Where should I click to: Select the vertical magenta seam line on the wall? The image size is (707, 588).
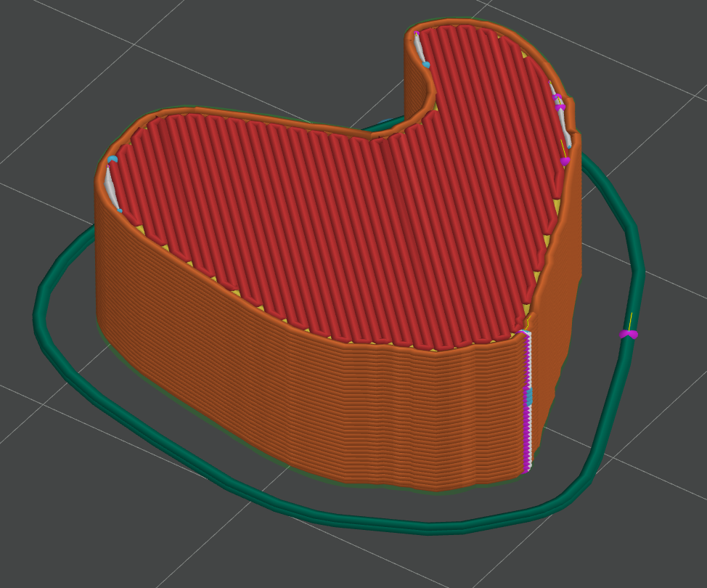tap(527, 403)
